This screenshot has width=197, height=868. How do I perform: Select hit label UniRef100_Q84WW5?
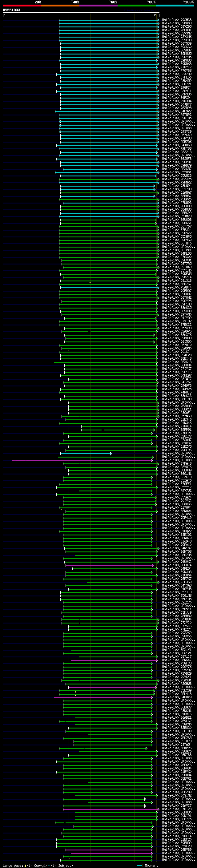(x=176, y=210)
